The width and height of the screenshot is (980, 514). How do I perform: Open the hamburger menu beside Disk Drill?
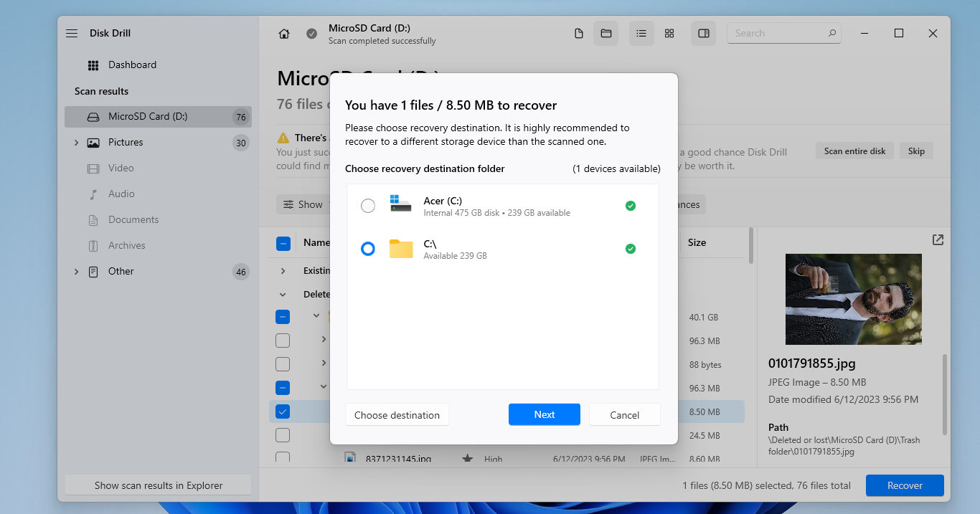72,34
